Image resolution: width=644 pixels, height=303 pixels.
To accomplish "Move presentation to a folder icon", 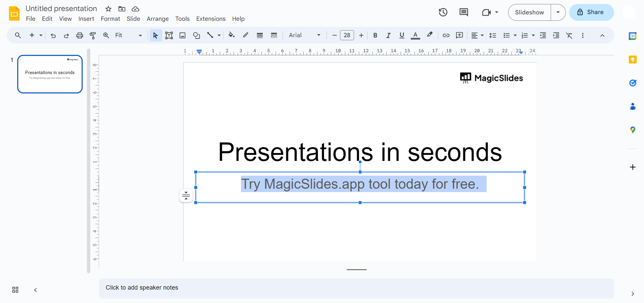I will click(x=122, y=9).
